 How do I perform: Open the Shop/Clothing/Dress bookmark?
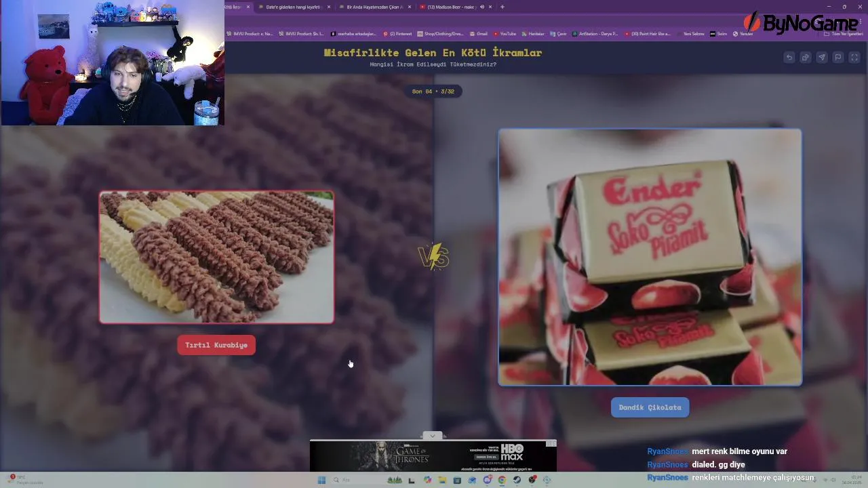[442, 34]
